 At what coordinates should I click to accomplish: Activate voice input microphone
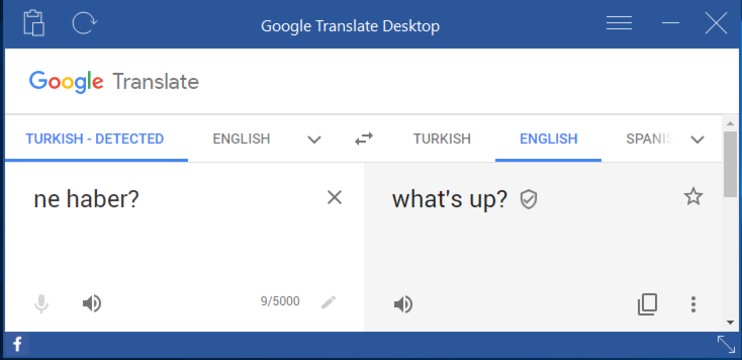tap(41, 304)
